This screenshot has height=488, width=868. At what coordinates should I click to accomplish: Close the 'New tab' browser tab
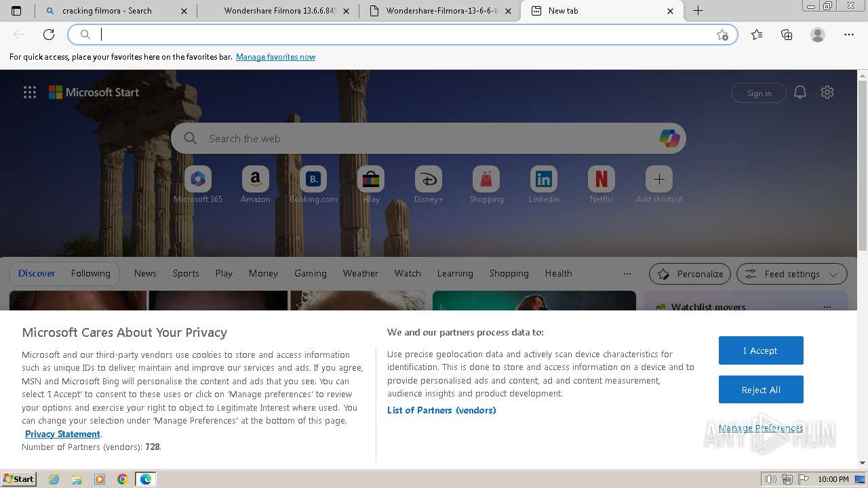tap(670, 11)
